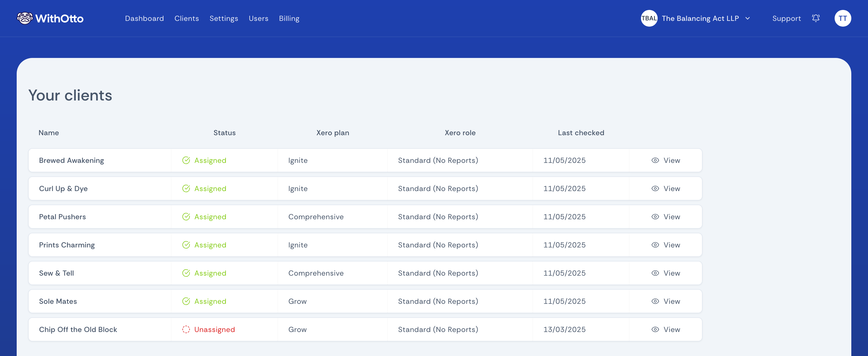868x356 pixels.
Task: Click the Status column header
Action: point(224,133)
